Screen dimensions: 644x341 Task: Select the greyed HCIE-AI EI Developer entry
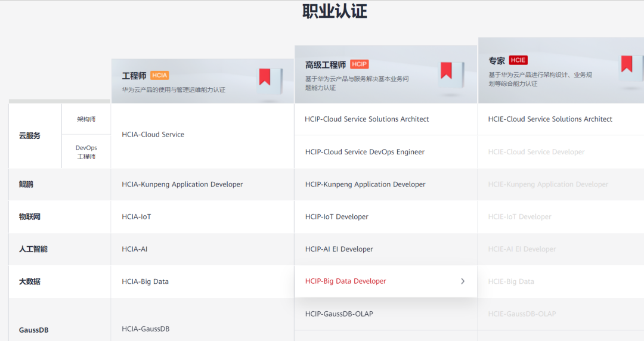pyautogui.click(x=522, y=249)
